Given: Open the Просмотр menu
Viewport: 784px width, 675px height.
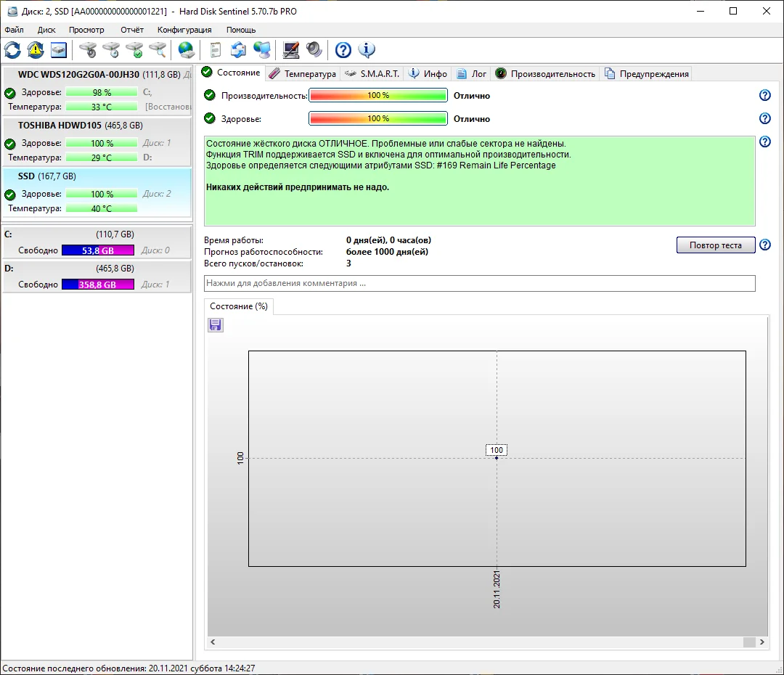Looking at the screenshot, I should coord(86,30).
